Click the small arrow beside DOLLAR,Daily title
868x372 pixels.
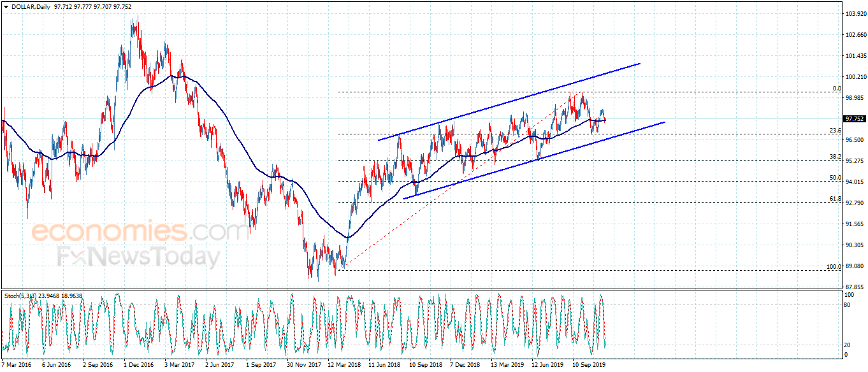(6, 6)
